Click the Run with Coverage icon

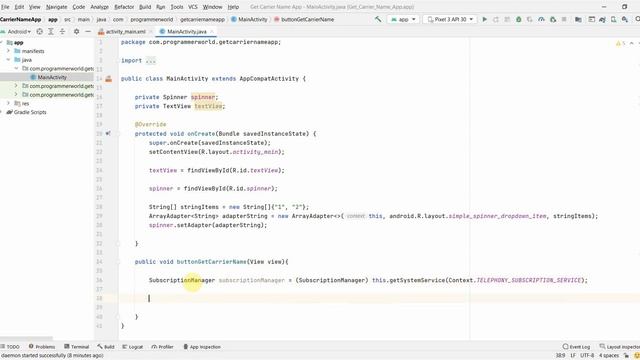(x=530, y=19)
